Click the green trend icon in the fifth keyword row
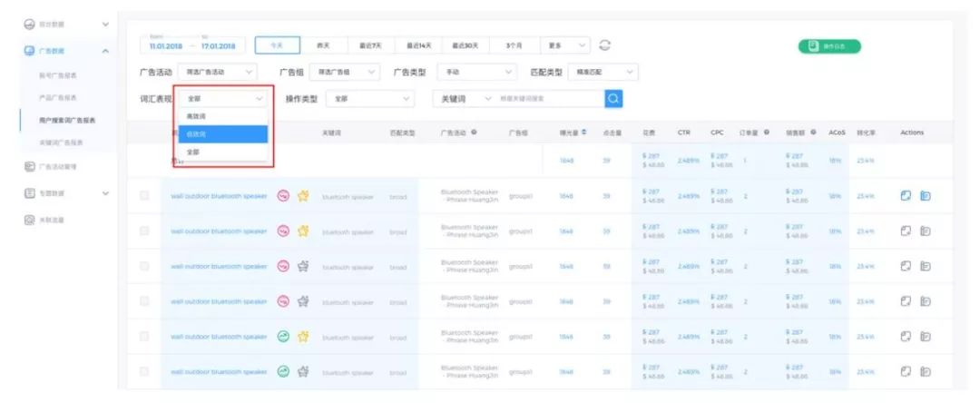 [x=283, y=336]
